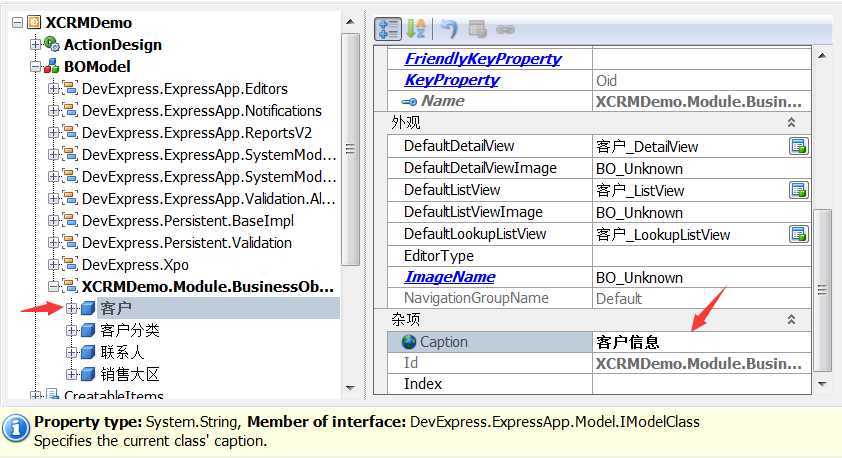Click the blue cube icon for 销售大区
This screenshot has height=458, width=842.
(88, 374)
